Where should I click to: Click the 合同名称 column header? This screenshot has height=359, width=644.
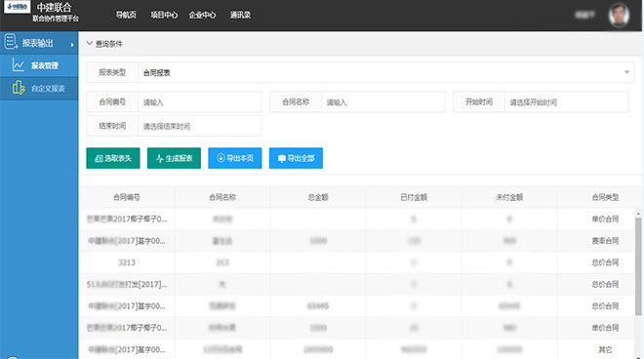[222, 198]
